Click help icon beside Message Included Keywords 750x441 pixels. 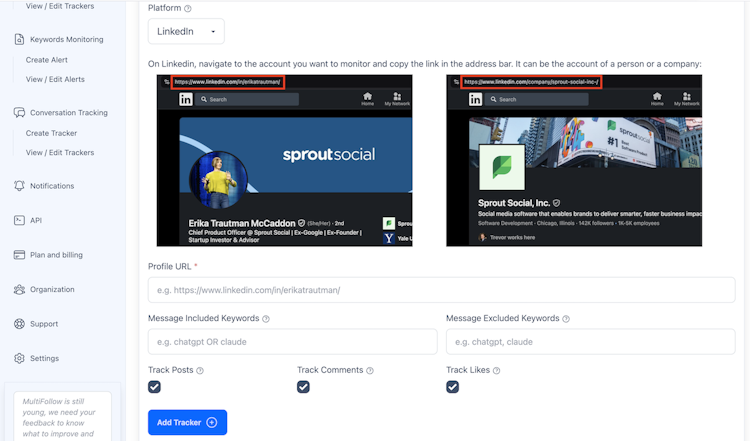click(266, 319)
